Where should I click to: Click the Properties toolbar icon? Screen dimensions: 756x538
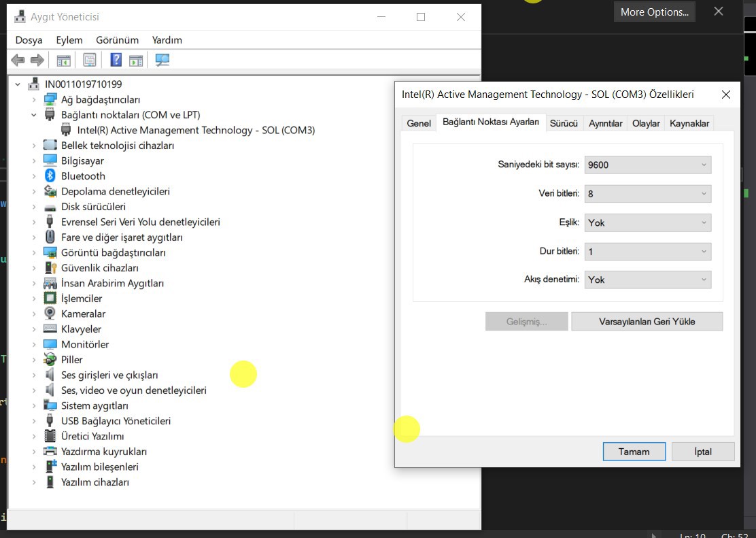pos(90,61)
